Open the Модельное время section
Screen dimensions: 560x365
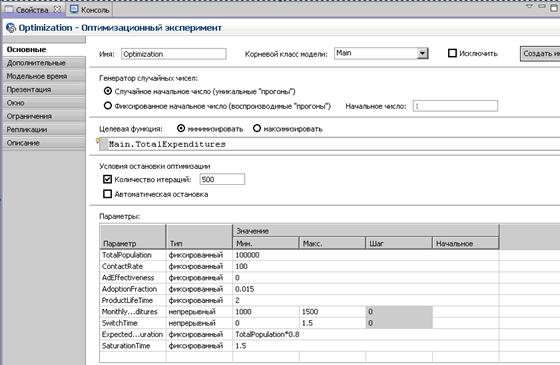(x=44, y=76)
